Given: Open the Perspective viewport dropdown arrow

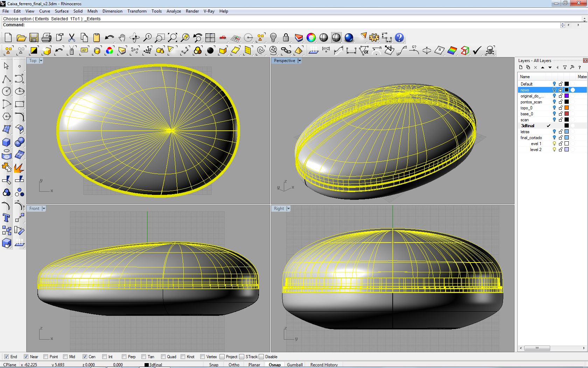Looking at the screenshot, I should point(300,61).
